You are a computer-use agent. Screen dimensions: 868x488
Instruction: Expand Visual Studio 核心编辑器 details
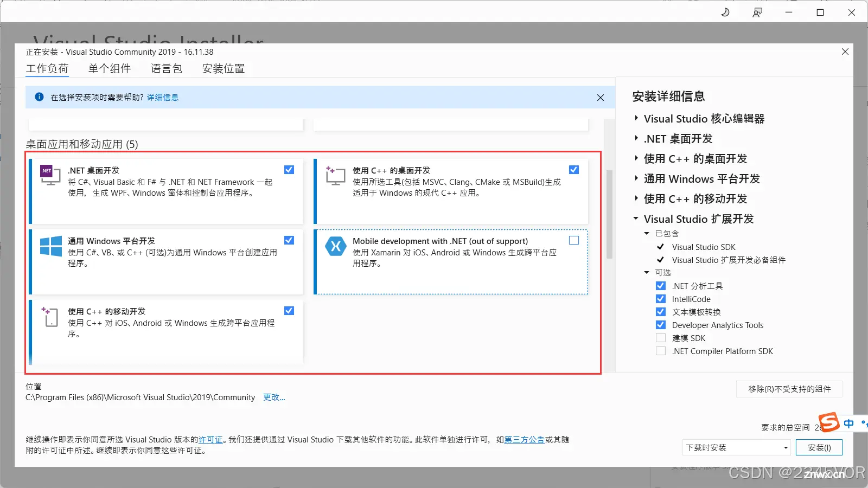coord(636,118)
